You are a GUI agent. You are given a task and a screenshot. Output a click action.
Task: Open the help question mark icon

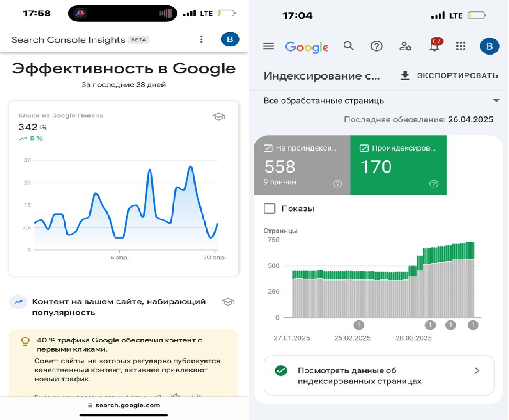click(x=376, y=46)
